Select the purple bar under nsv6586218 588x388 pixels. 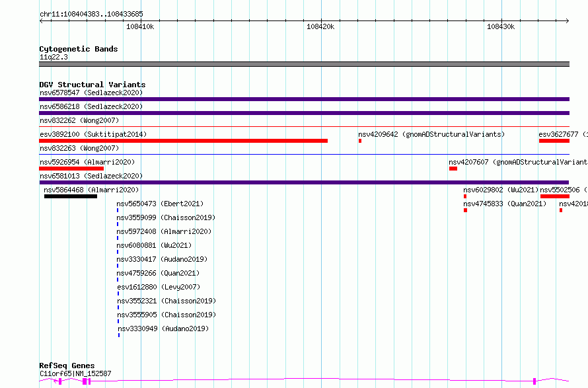coord(304,113)
